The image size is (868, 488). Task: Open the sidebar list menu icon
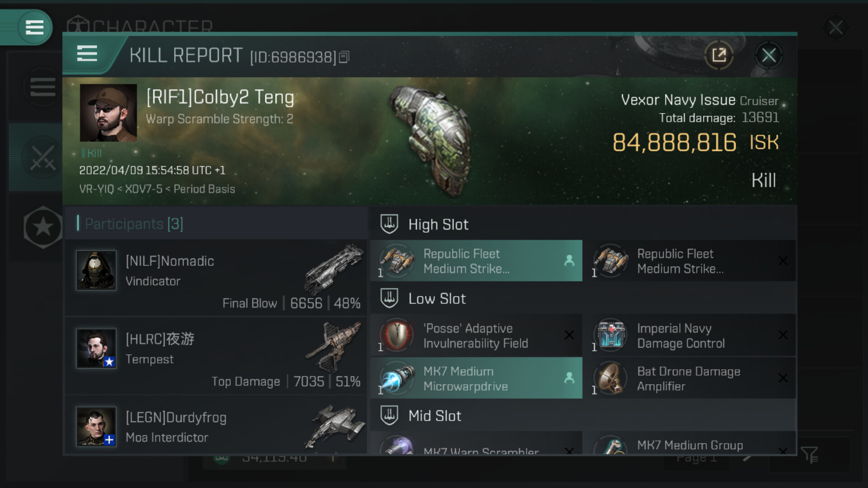coord(42,87)
